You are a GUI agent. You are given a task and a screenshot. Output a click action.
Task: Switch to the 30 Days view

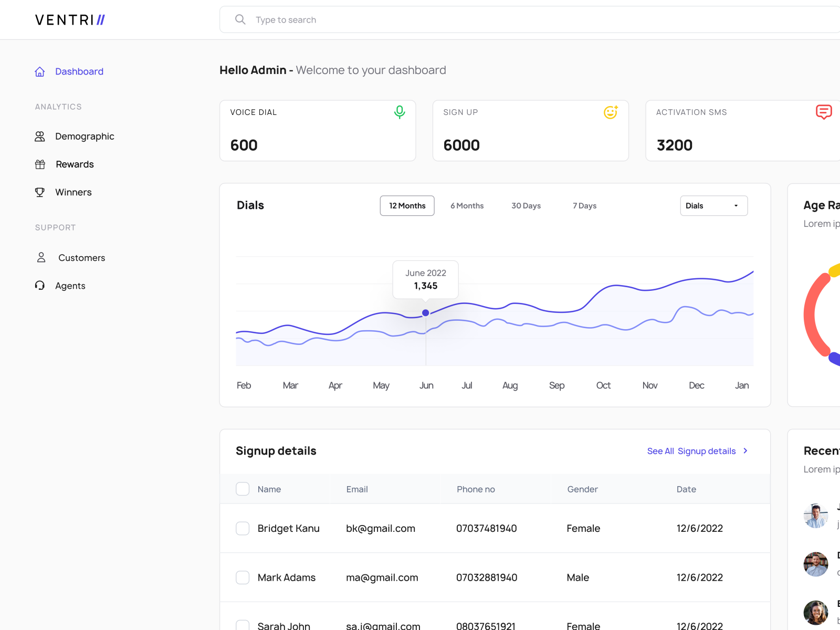(526, 205)
